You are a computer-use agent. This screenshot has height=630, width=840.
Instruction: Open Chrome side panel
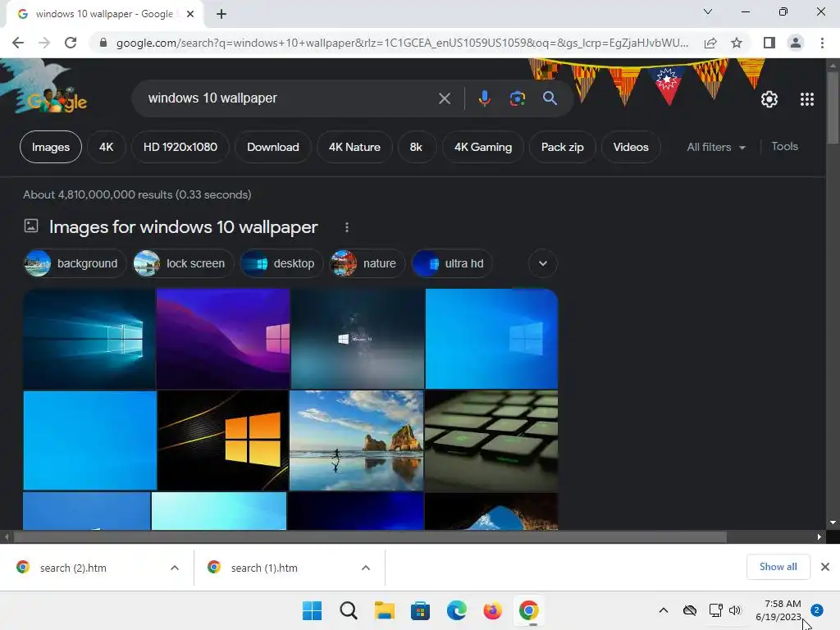point(769,43)
